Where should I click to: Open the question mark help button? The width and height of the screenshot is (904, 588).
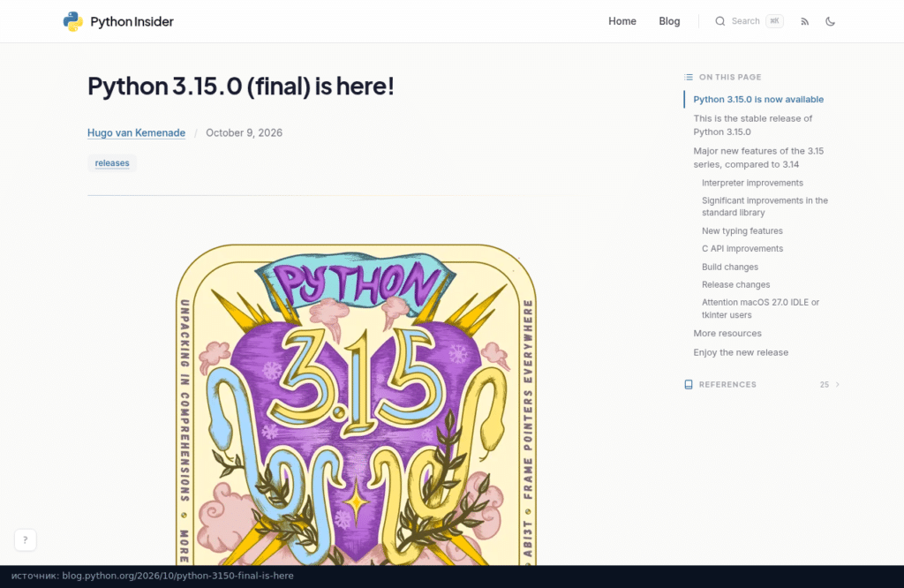point(26,540)
